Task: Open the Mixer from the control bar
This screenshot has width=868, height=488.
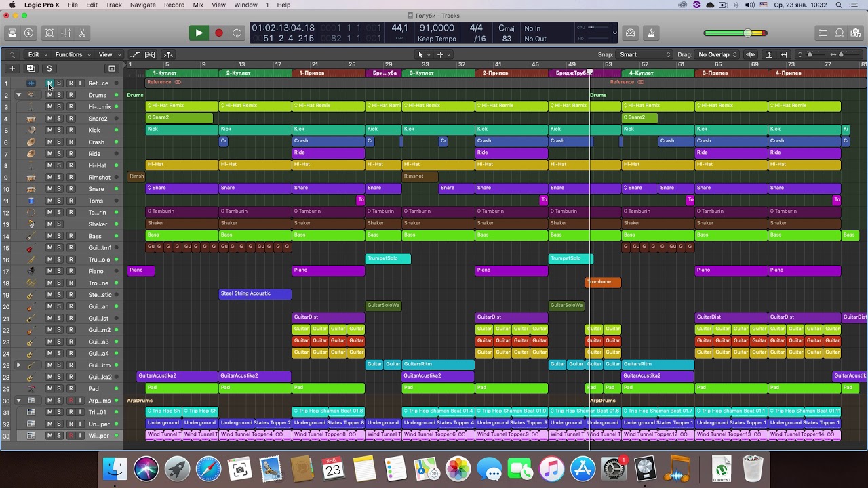Action: coord(66,33)
